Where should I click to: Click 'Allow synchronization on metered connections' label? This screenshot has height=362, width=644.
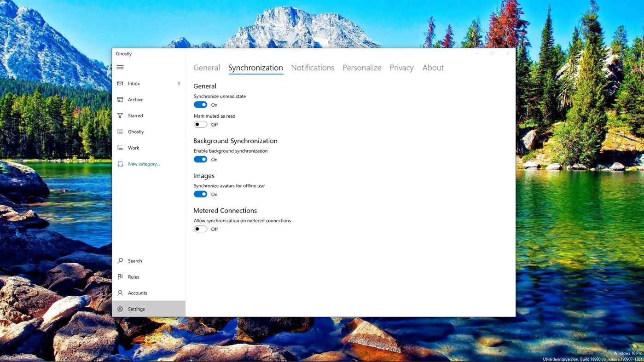tap(242, 221)
